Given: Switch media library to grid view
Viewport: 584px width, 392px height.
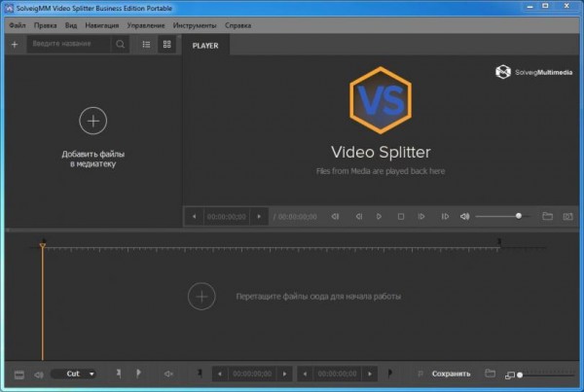Looking at the screenshot, I should pyautogui.click(x=166, y=45).
